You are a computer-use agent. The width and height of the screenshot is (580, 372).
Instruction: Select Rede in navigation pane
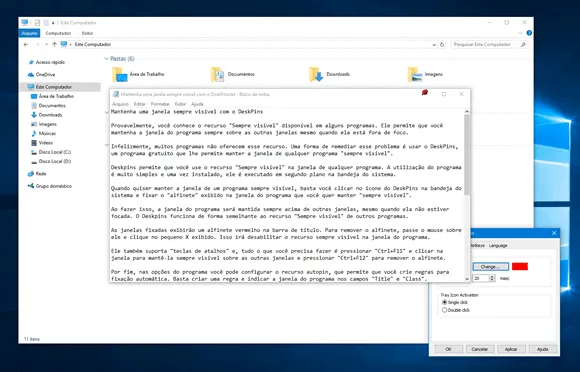41,174
